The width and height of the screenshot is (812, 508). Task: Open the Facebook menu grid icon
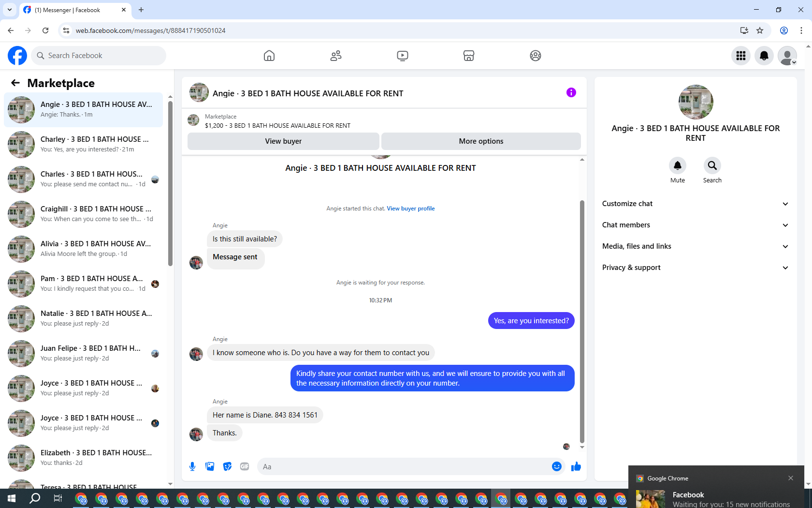click(741, 56)
